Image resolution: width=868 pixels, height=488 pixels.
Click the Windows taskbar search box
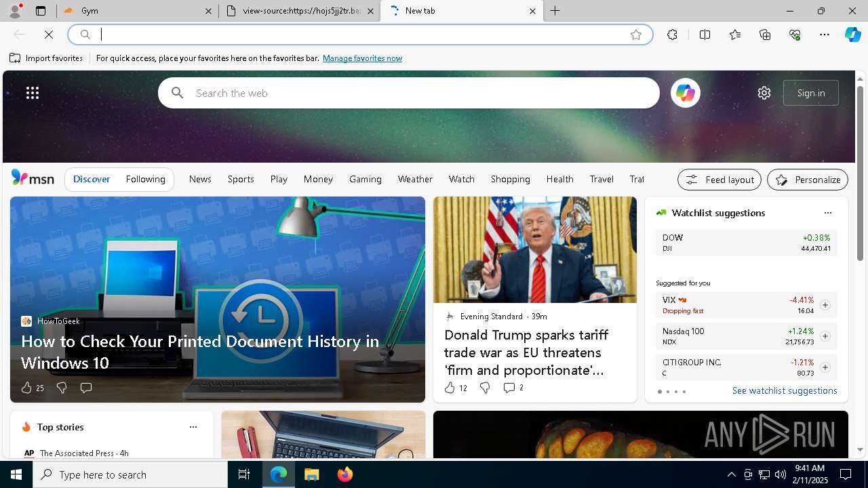coord(130,474)
